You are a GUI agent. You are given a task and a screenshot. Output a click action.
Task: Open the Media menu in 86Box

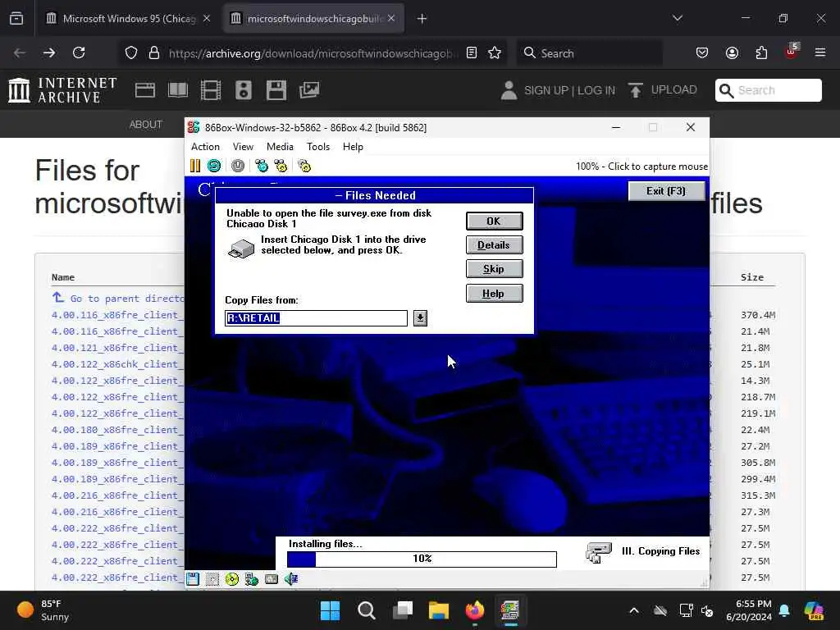[280, 147]
